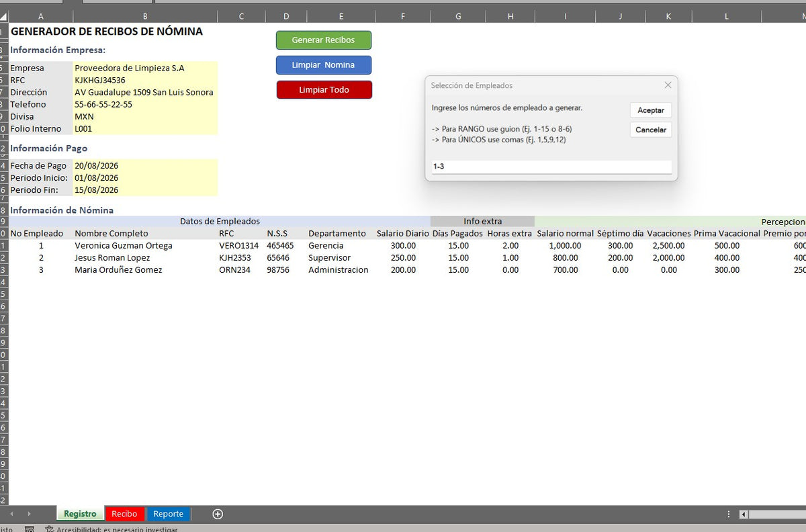Select Salario Diario cell 300.00 for Veronica
This screenshot has width=806, height=532.
(x=402, y=245)
